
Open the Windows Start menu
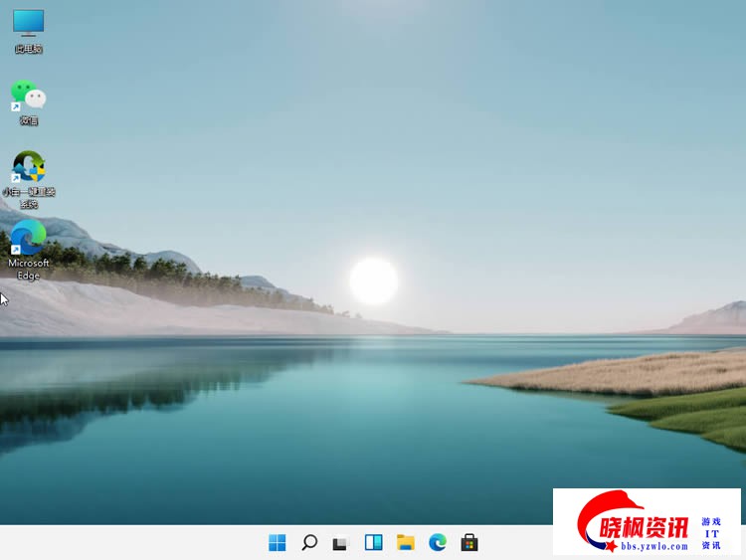pos(278,542)
